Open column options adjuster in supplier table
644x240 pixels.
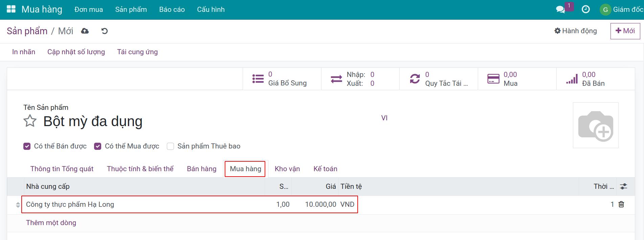click(623, 186)
